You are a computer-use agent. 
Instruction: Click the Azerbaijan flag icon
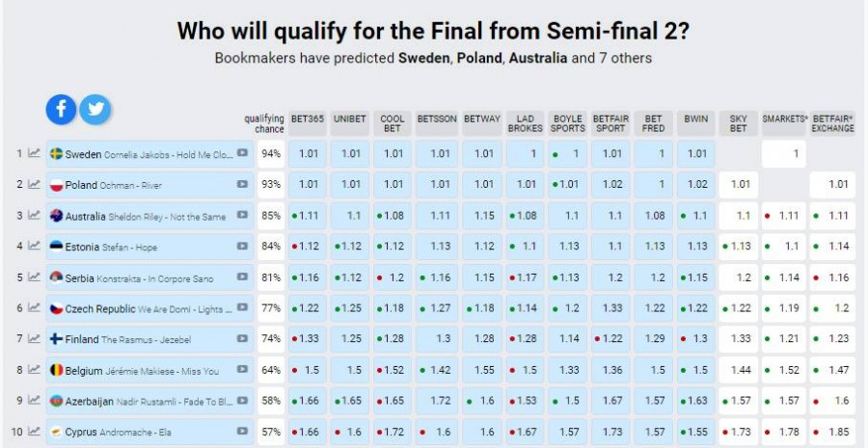[57, 401]
